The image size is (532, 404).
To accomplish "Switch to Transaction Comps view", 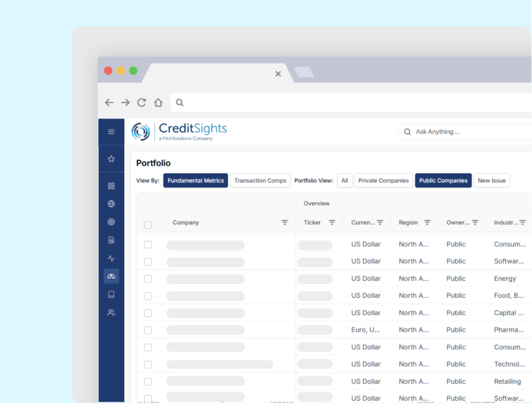I will coord(260,180).
